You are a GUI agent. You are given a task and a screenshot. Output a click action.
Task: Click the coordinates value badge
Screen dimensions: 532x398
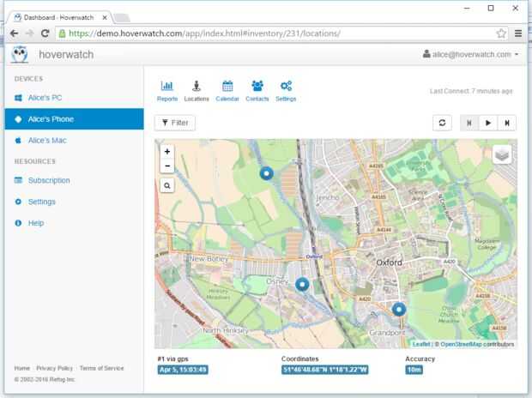(324, 370)
